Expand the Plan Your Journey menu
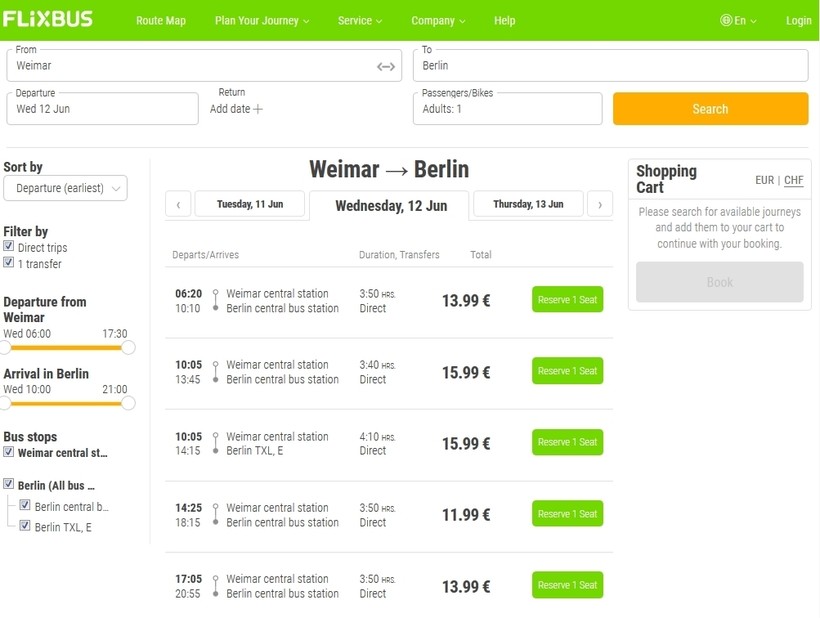The width and height of the screenshot is (820, 618). pos(262,20)
